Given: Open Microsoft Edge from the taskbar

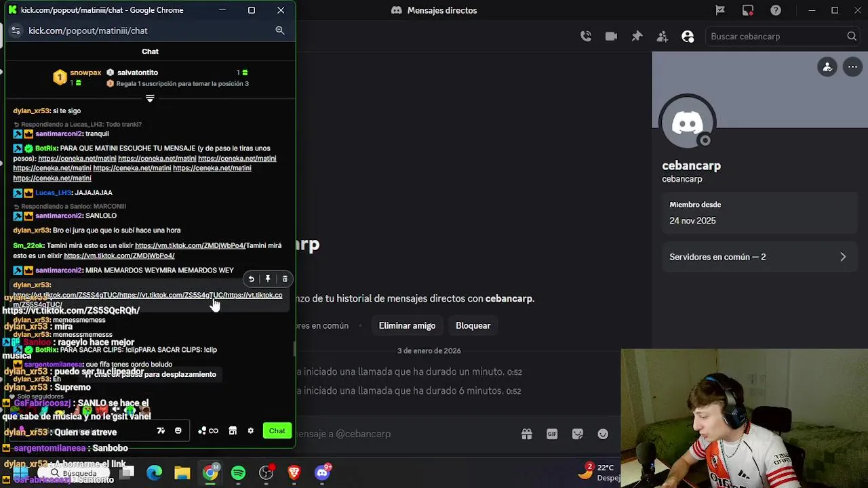Looking at the screenshot, I should pos(155,472).
